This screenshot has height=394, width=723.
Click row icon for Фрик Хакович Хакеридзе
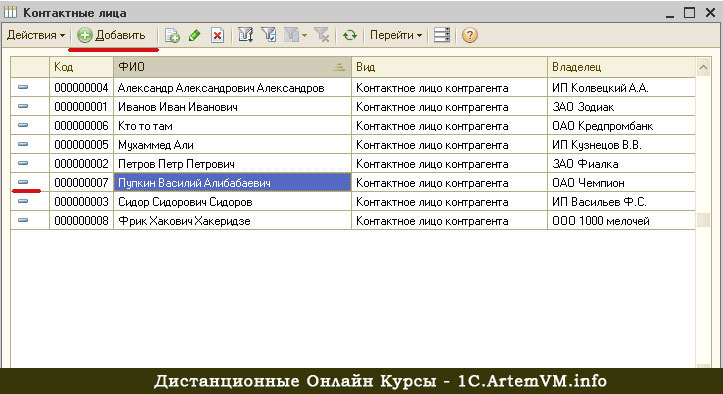pos(23,220)
